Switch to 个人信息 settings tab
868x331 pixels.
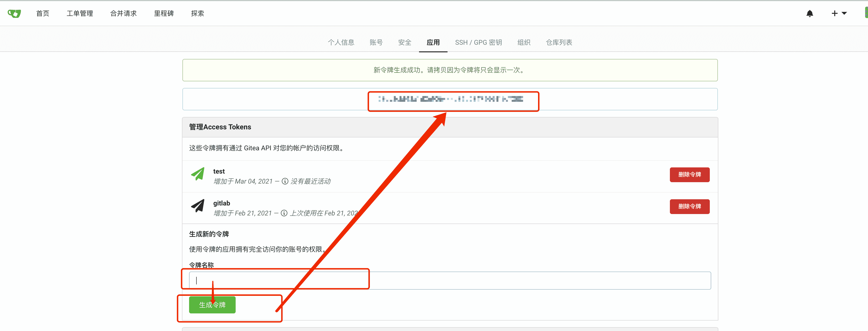coord(341,43)
